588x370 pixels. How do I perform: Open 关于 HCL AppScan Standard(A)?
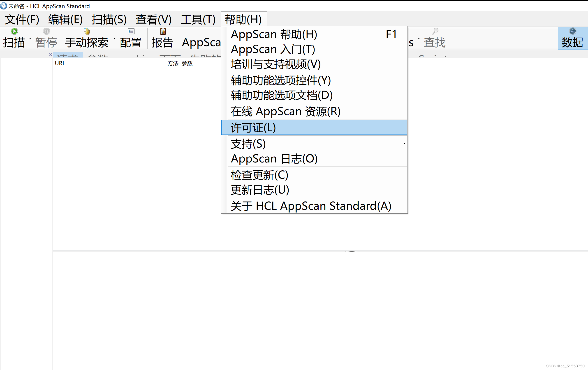point(310,206)
